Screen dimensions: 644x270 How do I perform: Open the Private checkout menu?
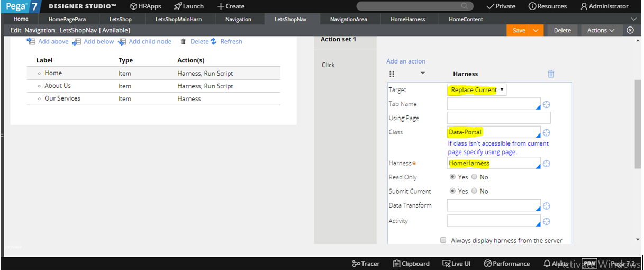pyautogui.click(x=501, y=6)
